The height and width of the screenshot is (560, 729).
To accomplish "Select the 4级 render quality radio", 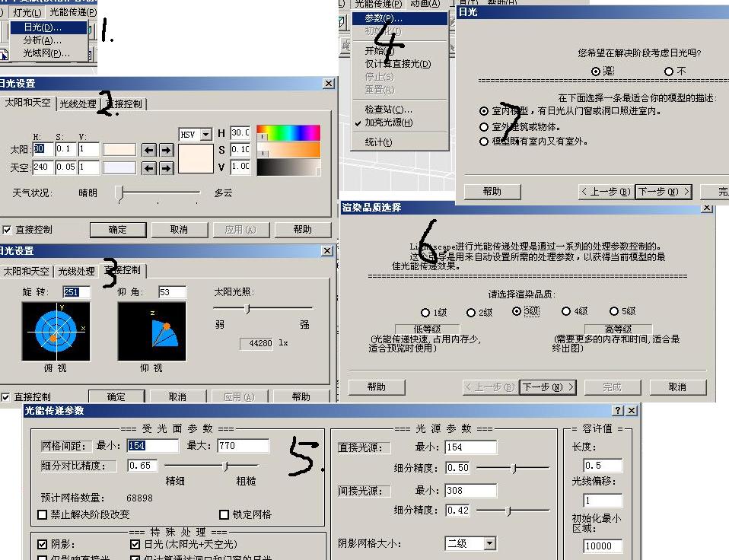I will point(566,311).
